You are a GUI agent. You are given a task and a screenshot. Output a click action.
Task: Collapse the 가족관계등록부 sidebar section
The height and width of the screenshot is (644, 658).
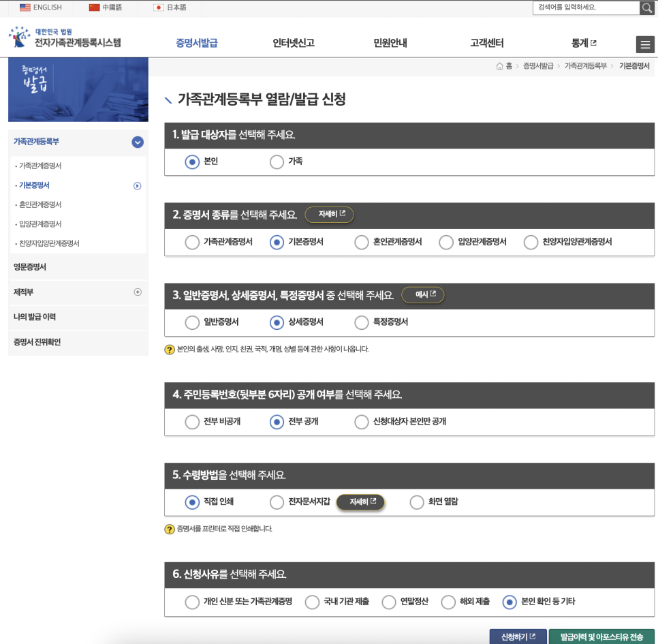[x=138, y=142]
